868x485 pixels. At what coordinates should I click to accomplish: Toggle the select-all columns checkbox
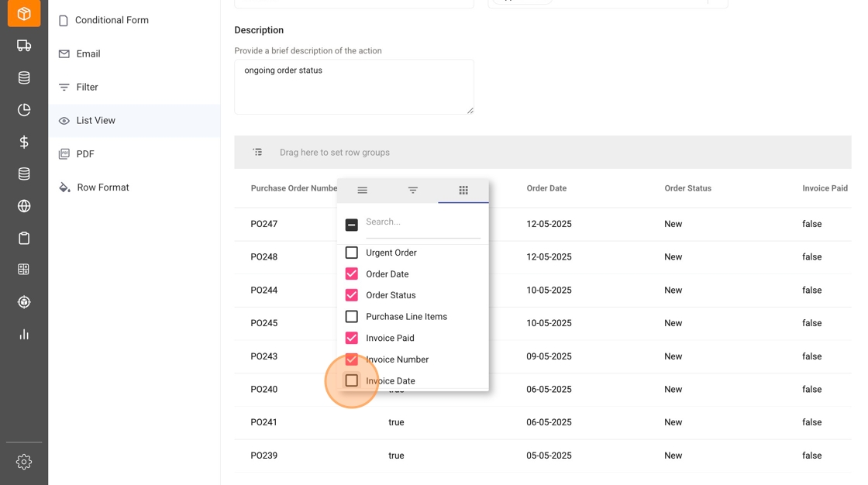pos(352,225)
